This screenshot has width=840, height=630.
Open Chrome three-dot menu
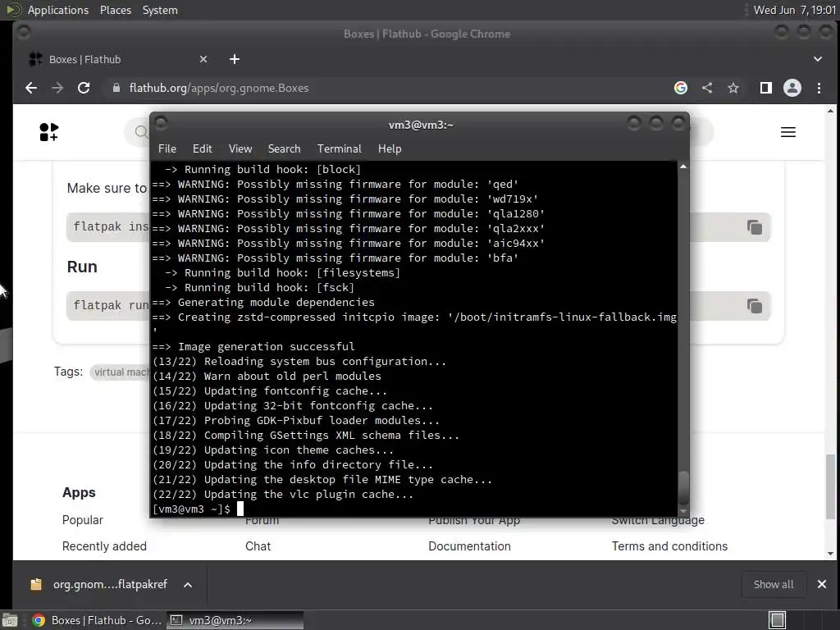(819, 88)
